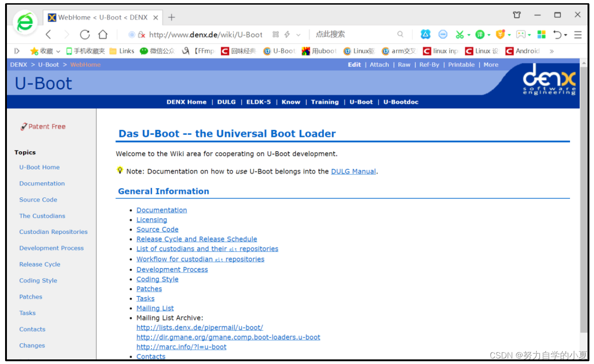Open a new tab with plus button

pyautogui.click(x=171, y=18)
